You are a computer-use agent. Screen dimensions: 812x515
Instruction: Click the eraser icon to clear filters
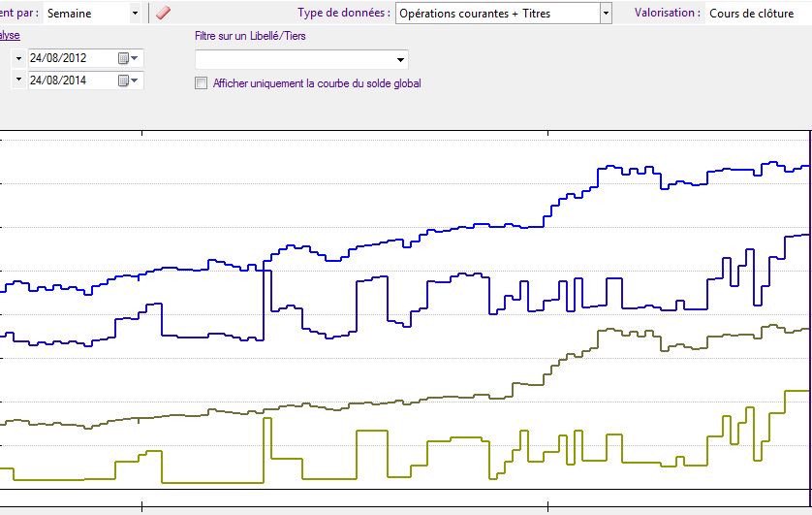[x=163, y=13]
